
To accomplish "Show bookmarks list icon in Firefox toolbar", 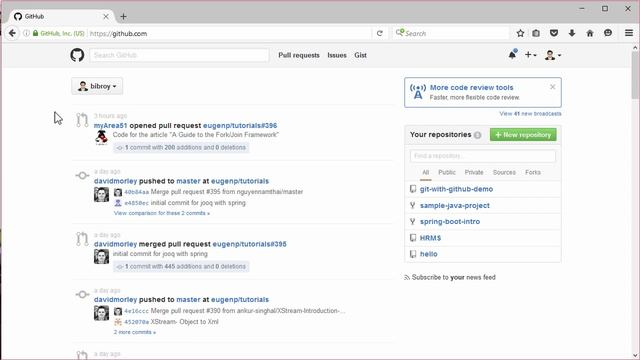I will tap(536, 33).
